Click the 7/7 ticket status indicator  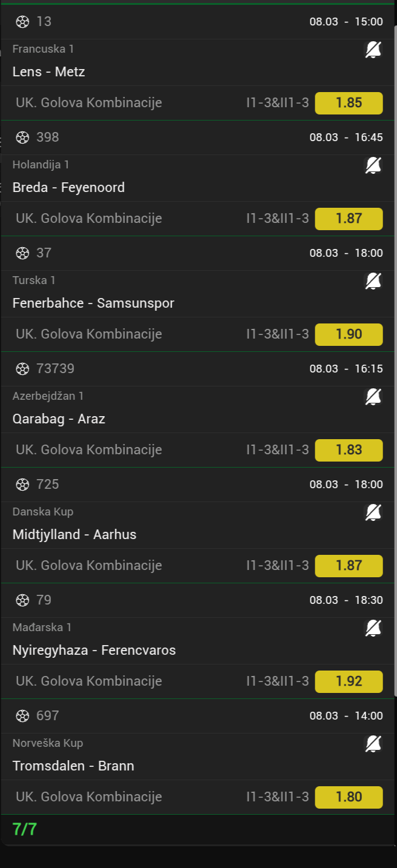[x=25, y=830]
